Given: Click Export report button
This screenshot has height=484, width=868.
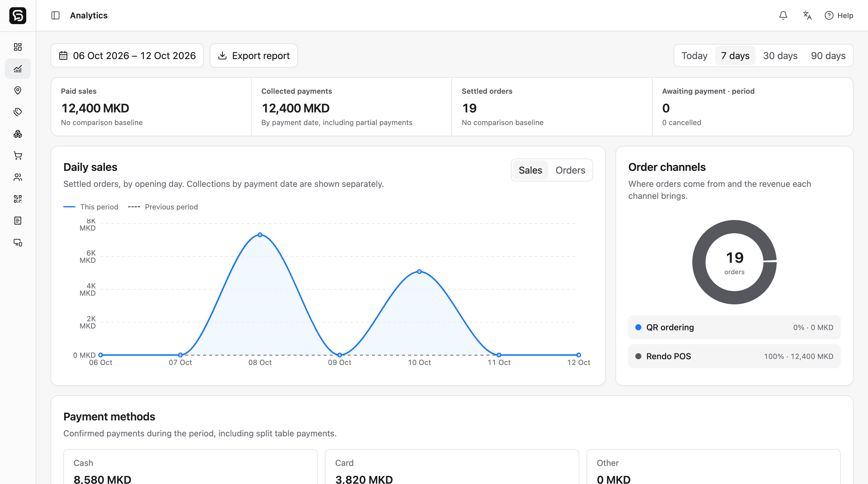Looking at the screenshot, I should [253, 56].
